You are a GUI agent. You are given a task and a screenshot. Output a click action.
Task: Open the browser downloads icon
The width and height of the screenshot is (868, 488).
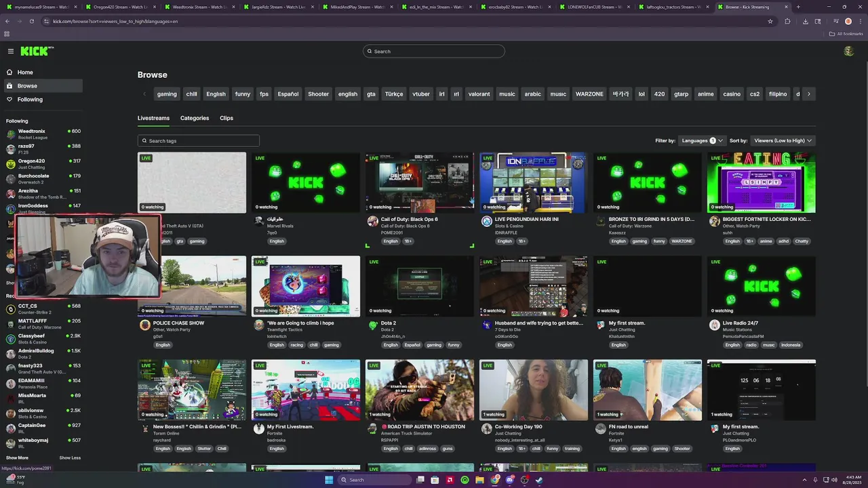[x=805, y=21]
